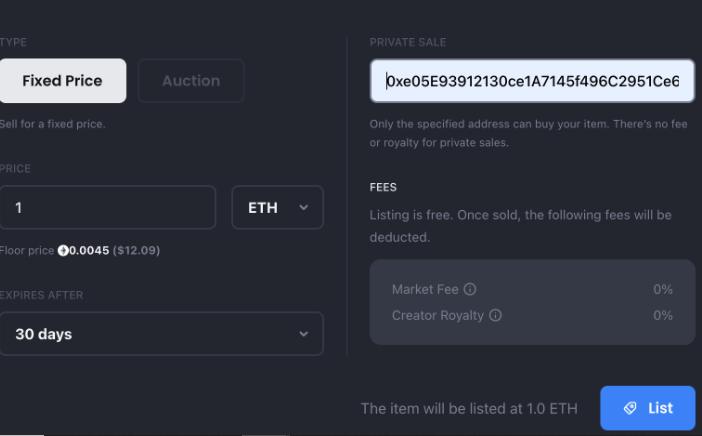Click the ETH coin icon beside floor price
Viewport: 702px width, 436px height.
[62, 250]
